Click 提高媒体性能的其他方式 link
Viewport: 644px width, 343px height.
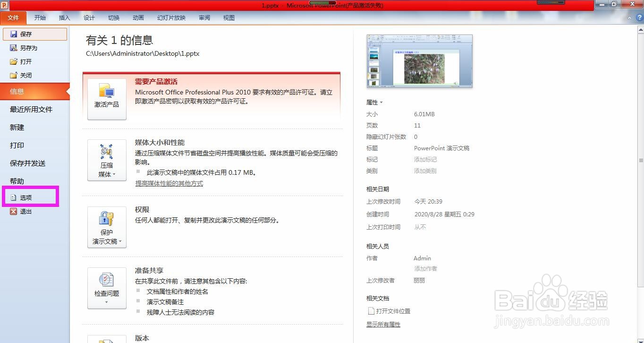[169, 183]
